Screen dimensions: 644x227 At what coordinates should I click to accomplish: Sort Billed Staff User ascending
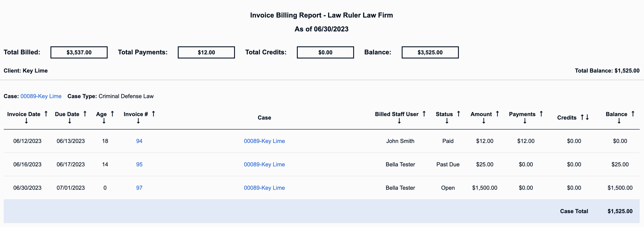click(x=424, y=114)
